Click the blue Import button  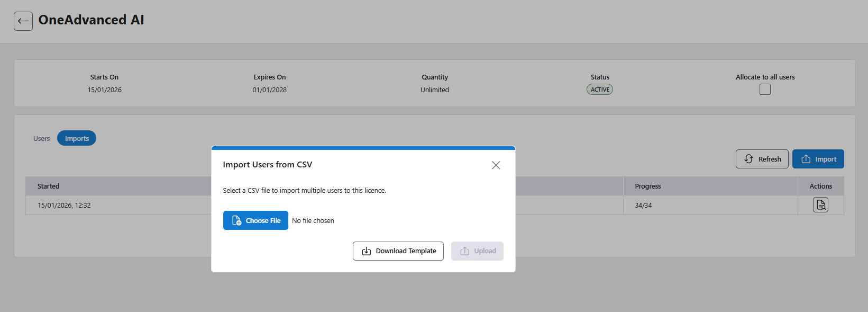click(818, 159)
